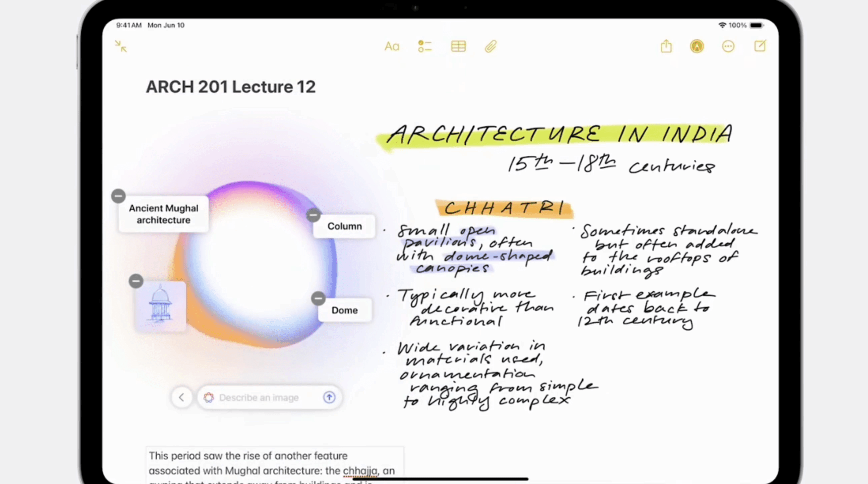Create a new note with the compose icon

point(760,46)
